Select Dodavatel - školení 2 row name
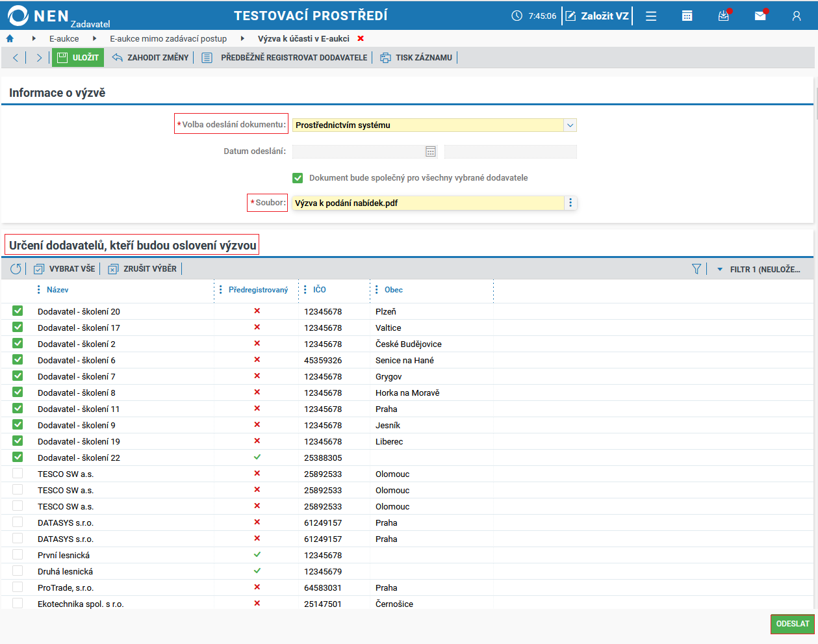This screenshot has width=818, height=644. (x=77, y=344)
